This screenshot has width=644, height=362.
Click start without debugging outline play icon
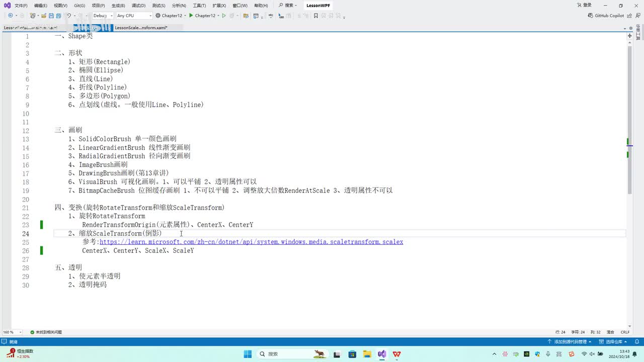coord(224,16)
